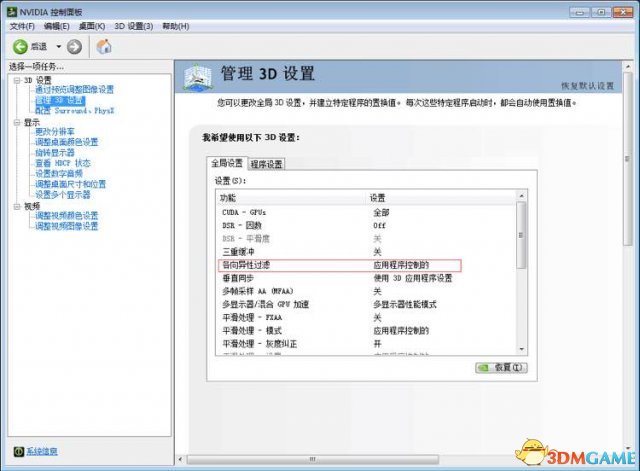The height and width of the screenshot is (471, 640).
Task: Click main panel scroll-up arrow
Action: 628,67
